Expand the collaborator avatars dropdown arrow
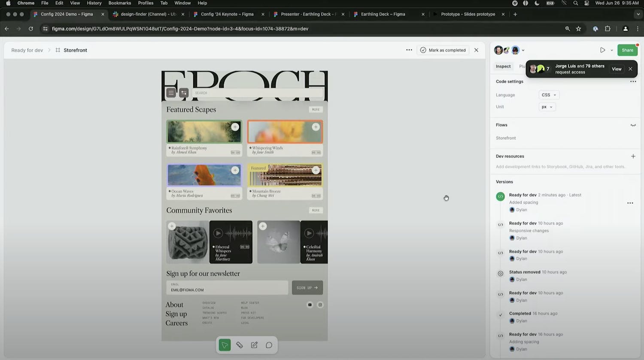 click(x=523, y=50)
